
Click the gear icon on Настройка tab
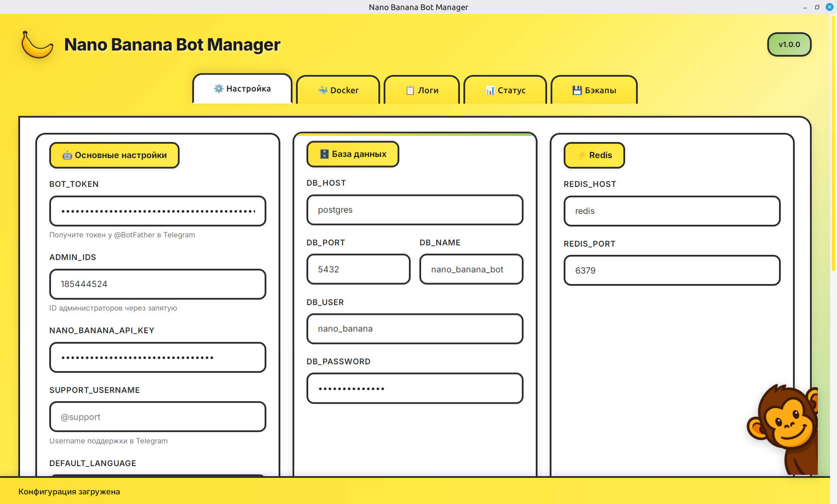(x=219, y=88)
